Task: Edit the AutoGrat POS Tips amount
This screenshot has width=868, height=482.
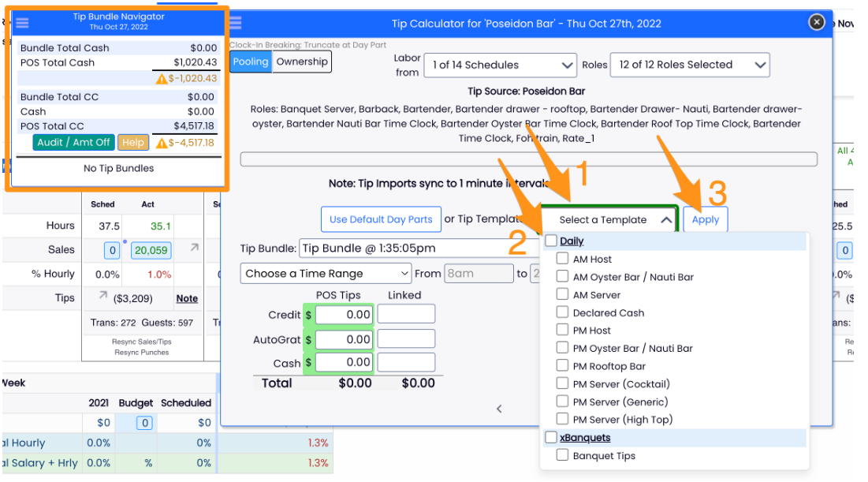Action: click(344, 340)
